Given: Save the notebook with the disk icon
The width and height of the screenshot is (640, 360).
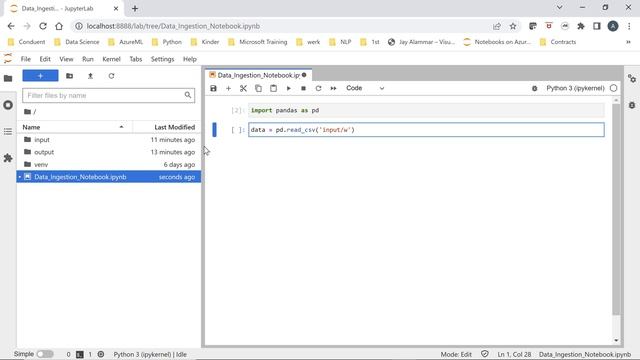Looking at the screenshot, I should tap(213, 88).
